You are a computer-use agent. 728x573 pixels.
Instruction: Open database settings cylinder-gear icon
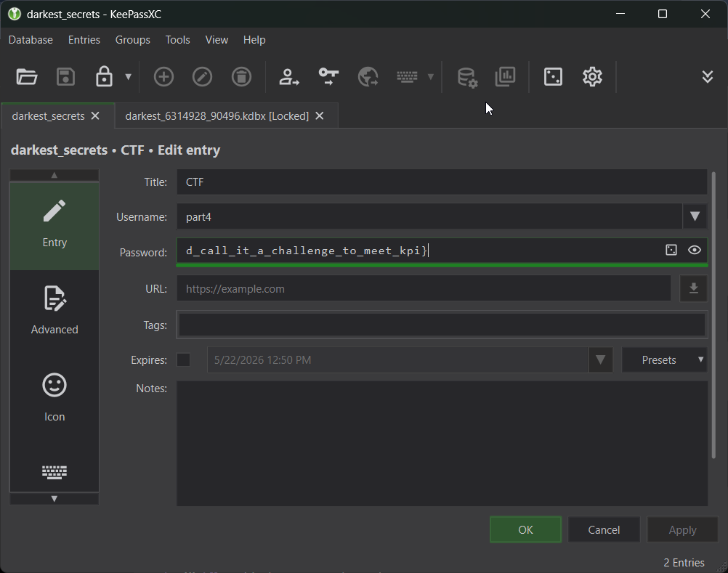[x=467, y=77]
